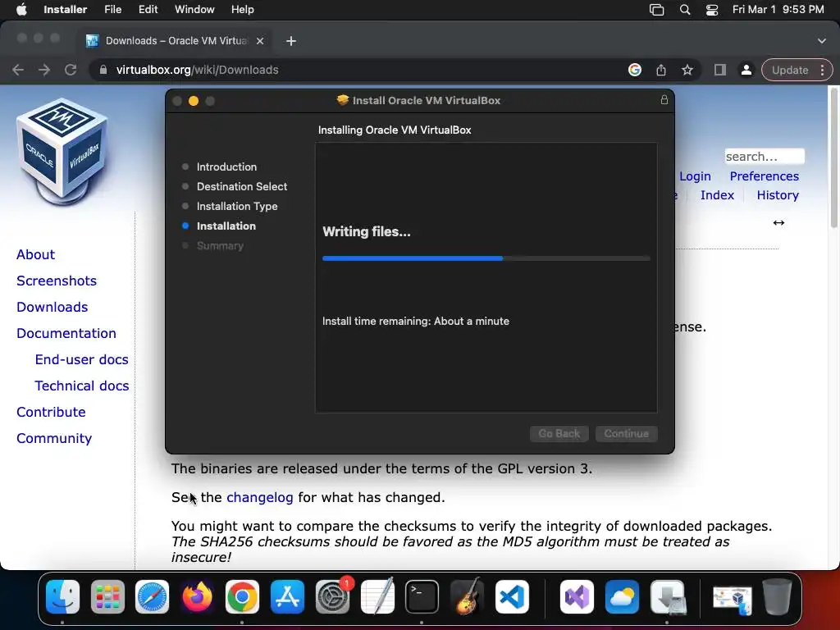Open the Screenshots sidebar link
840x630 pixels.
pyautogui.click(x=57, y=281)
